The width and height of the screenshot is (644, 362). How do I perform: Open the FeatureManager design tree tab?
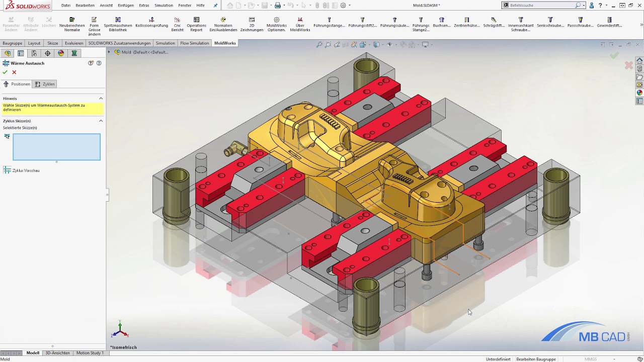tap(7, 53)
